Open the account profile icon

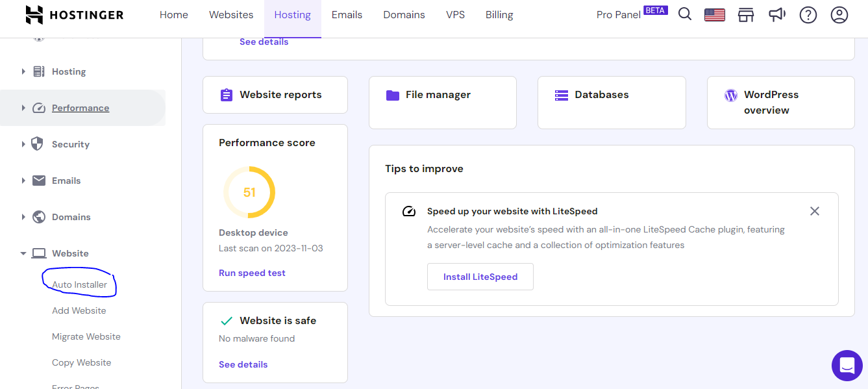click(x=839, y=14)
